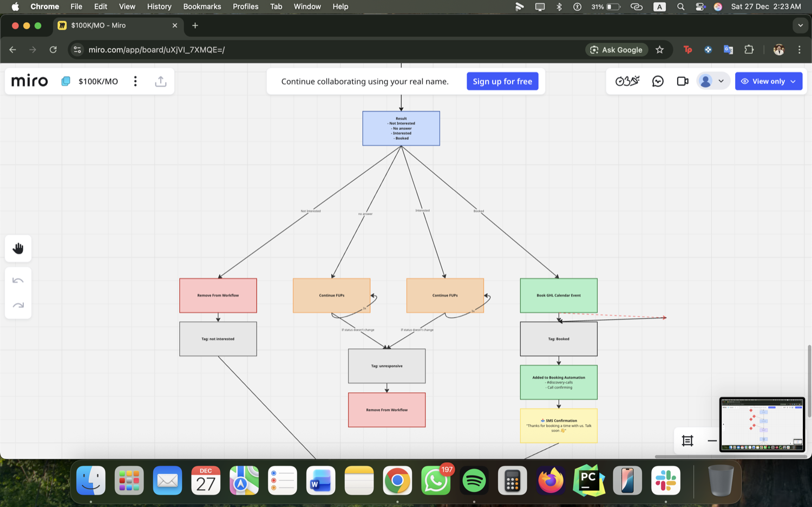Click the Tag: Booked box
Viewport: 812px width, 507px height.
coord(559,339)
